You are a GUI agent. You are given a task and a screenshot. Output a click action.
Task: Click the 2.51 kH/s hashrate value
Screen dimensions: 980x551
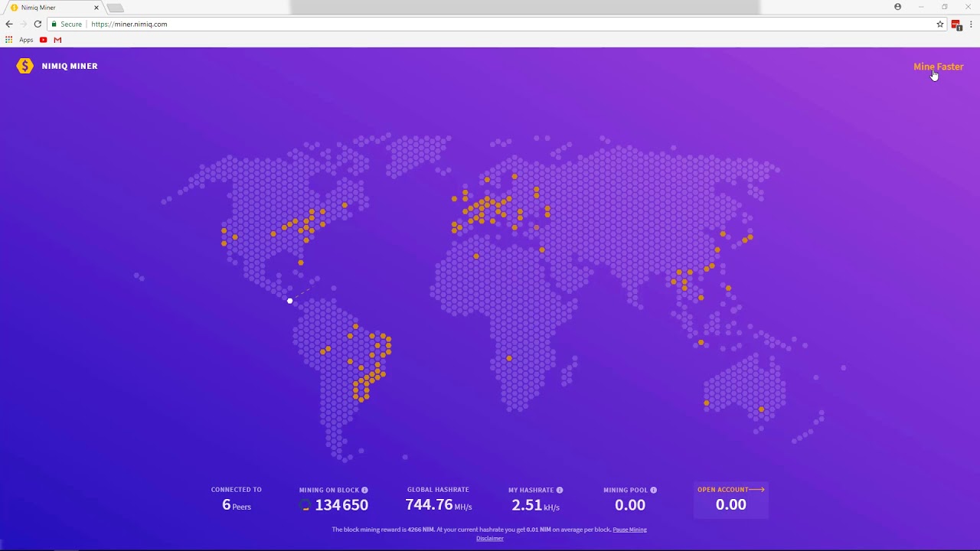[535, 505]
